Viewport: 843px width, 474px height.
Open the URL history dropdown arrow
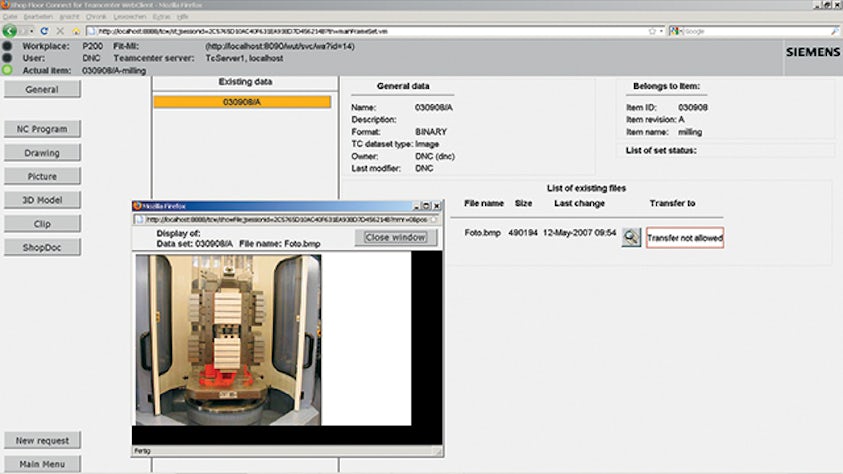point(661,31)
